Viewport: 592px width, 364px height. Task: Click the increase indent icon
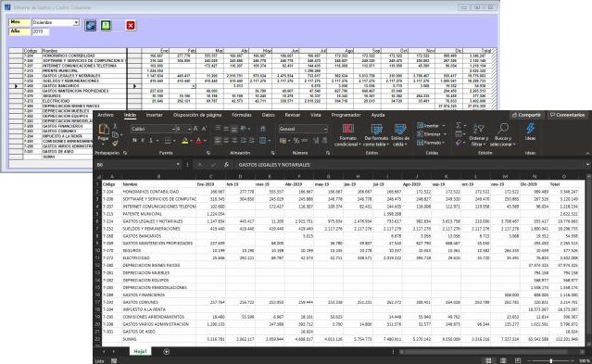pos(251,141)
